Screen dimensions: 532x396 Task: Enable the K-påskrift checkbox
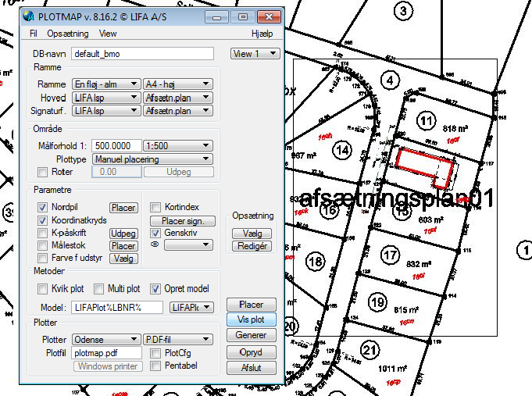point(42,233)
